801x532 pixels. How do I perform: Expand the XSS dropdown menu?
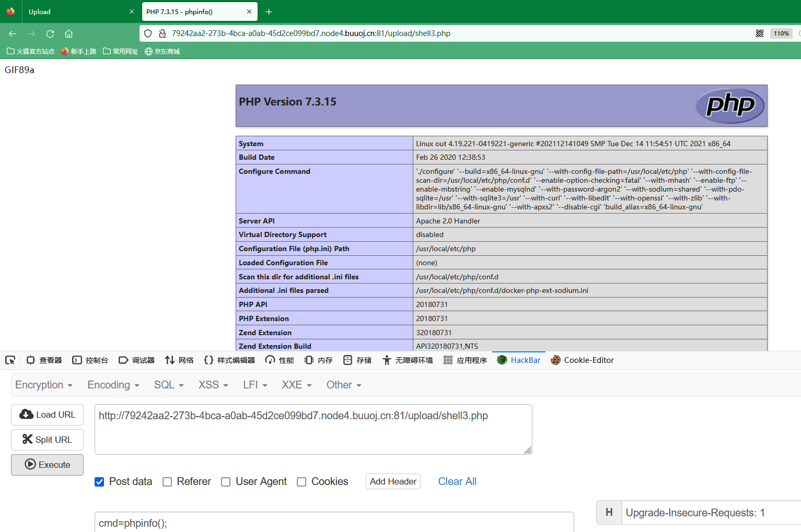[x=213, y=385]
